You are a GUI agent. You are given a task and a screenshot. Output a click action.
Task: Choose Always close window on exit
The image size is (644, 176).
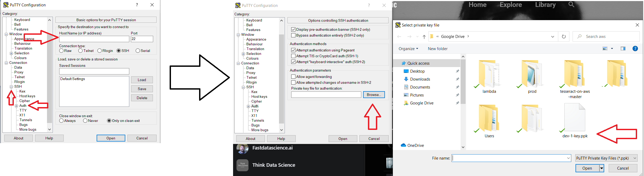tap(61, 121)
